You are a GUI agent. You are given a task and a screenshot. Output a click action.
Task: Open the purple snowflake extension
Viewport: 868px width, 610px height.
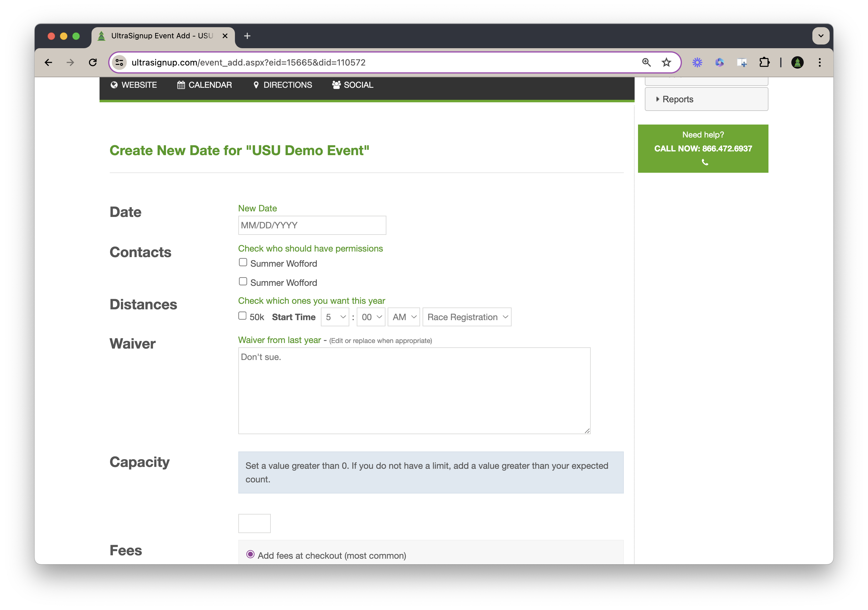697,62
